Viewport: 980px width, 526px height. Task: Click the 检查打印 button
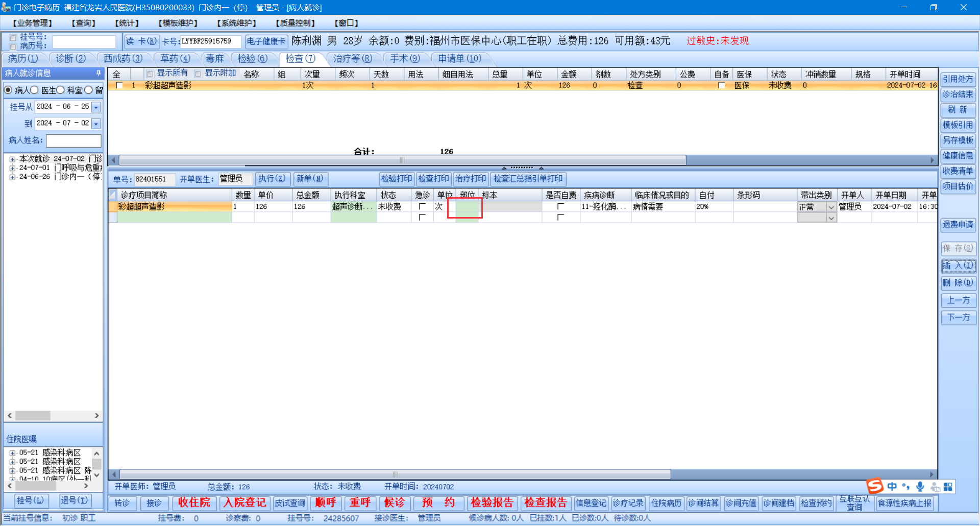[433, 179]
